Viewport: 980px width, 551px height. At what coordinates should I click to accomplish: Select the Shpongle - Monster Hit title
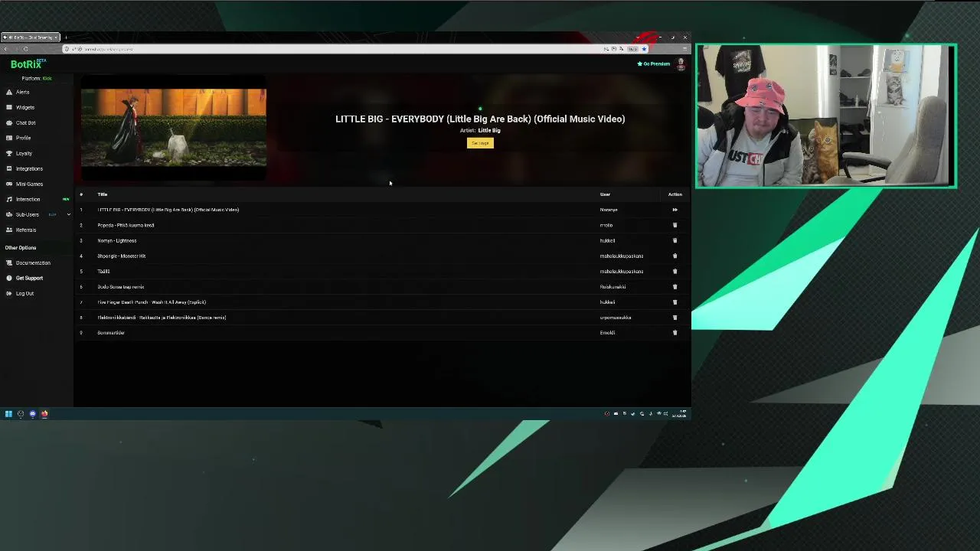(122, 256)
